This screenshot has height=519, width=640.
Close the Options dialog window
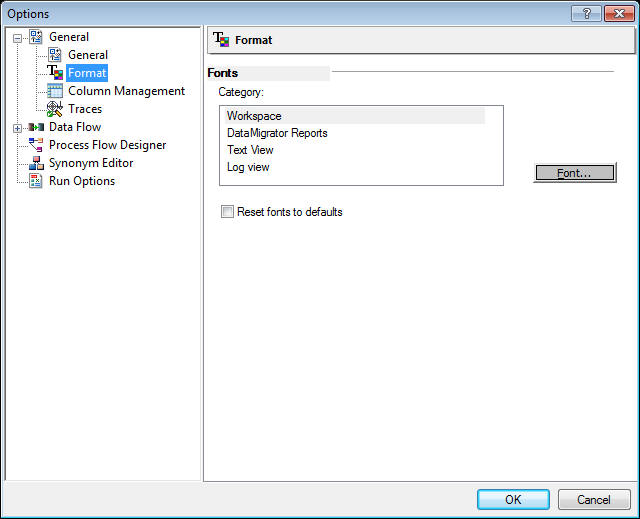click(x=619, y=14)
